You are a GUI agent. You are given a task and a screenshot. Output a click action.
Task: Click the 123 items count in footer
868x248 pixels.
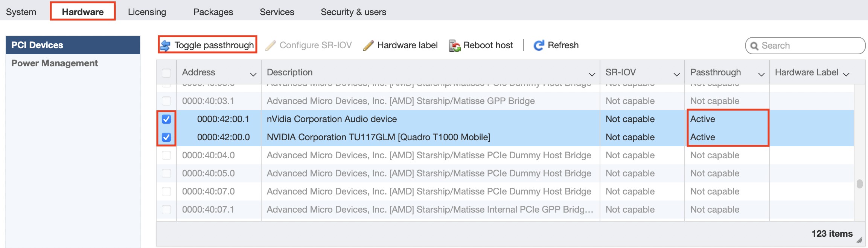tap(832, 234)
